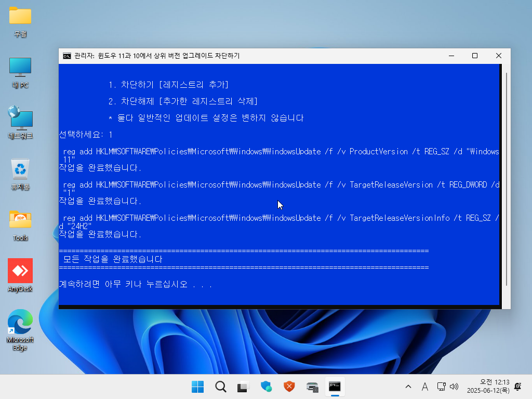Open the Windows Start menu
Image resolution: width=532 pixels, height=399 pixels.
(x=198, y=387)
